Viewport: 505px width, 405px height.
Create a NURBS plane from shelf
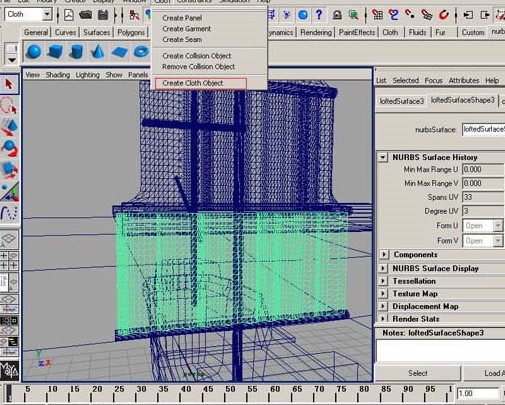tap(119, 52)
